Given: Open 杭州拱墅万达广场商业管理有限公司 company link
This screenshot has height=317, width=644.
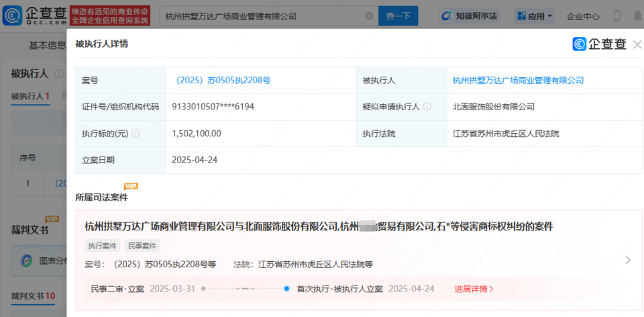Looking at the screenshot, I should coord(518,80).
